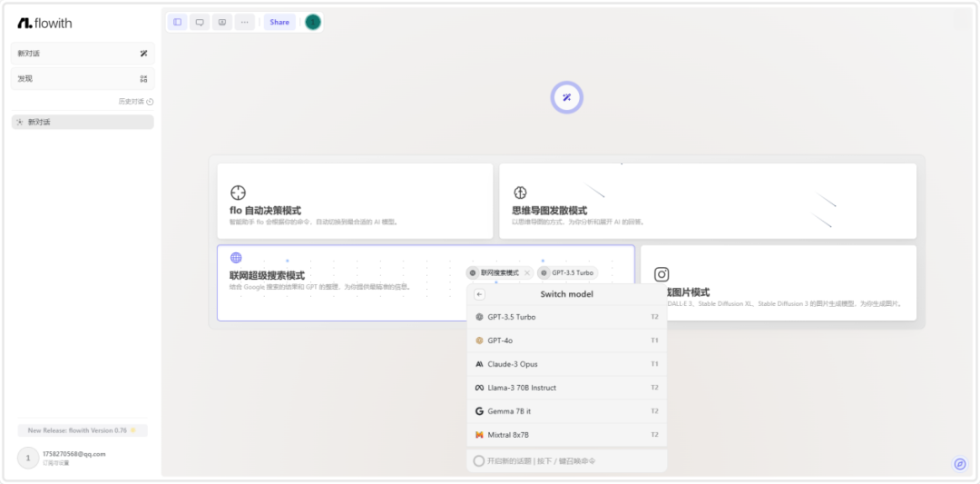The width and height of the screenshot is (980, 484).
Task: Click the clock icon beside 历史对话
Action: (x=150, y=102)
